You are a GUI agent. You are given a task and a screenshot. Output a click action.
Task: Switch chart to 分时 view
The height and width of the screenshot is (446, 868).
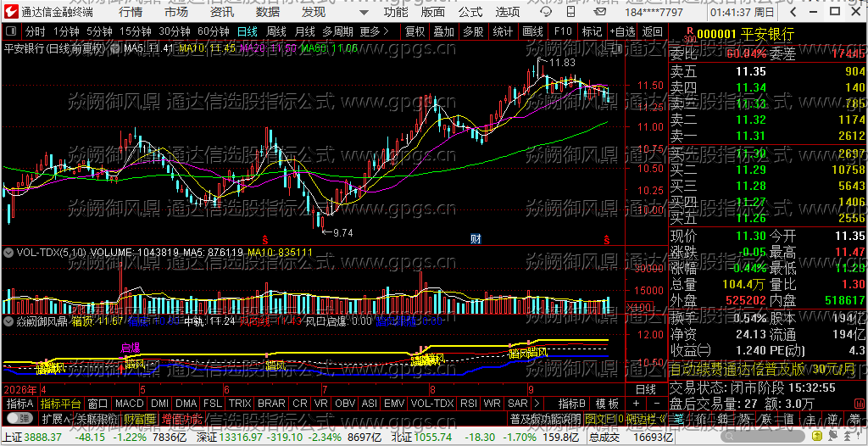[36, 31]
